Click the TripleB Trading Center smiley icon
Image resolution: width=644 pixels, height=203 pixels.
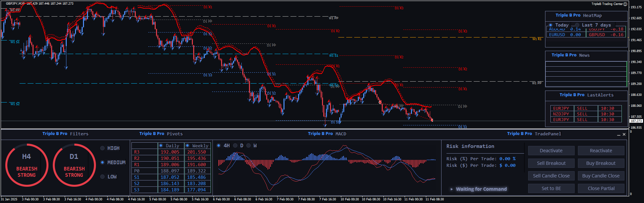click(625, 4)
